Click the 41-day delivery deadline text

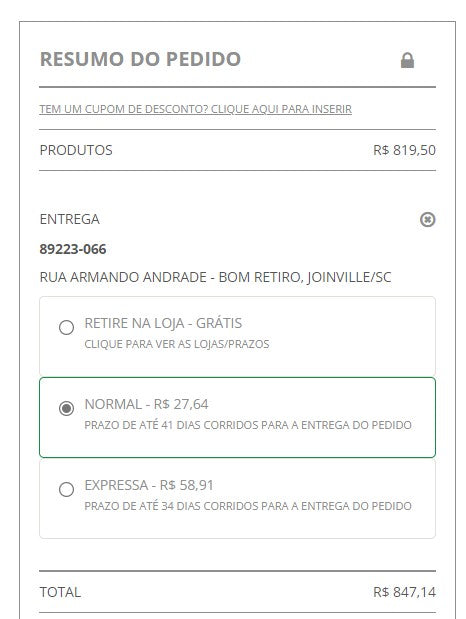(248, 425)
